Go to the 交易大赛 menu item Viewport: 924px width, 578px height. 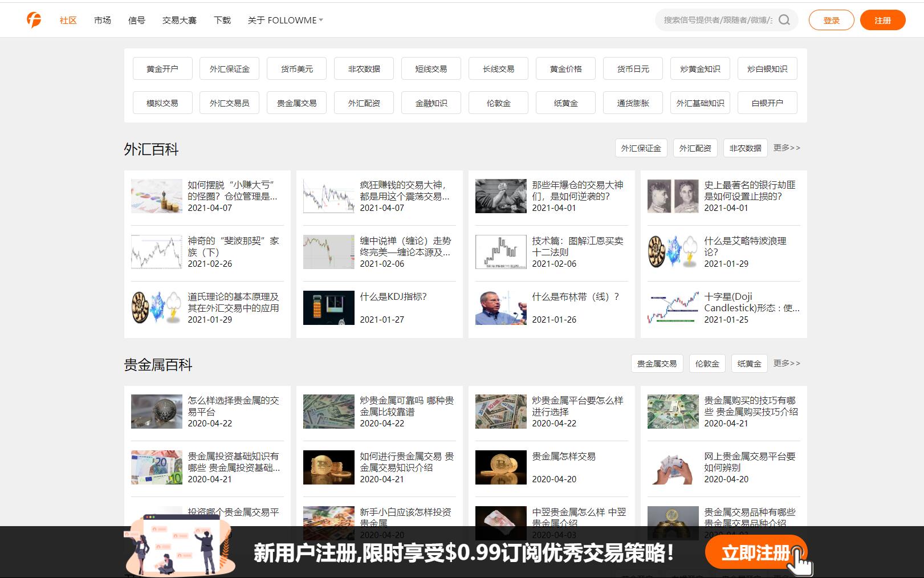click(x=179, y=20)
